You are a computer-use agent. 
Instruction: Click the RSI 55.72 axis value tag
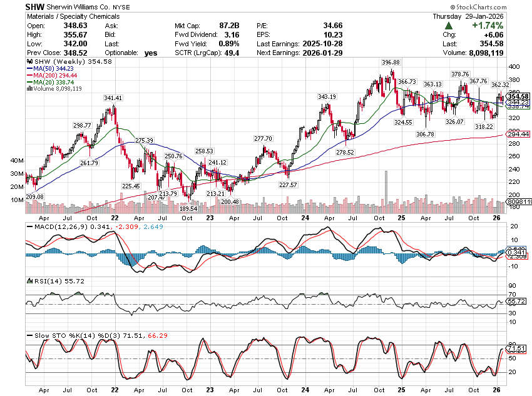[518, 302]
